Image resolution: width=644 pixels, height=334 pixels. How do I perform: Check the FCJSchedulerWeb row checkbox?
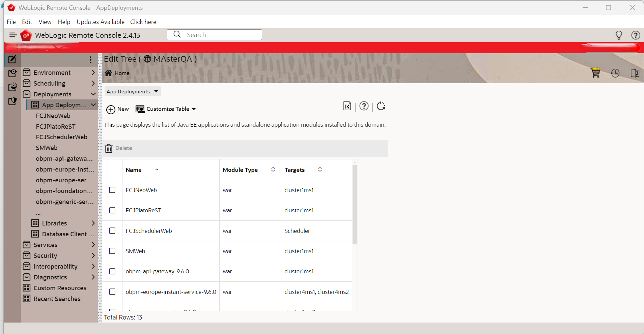click(112, 231)
